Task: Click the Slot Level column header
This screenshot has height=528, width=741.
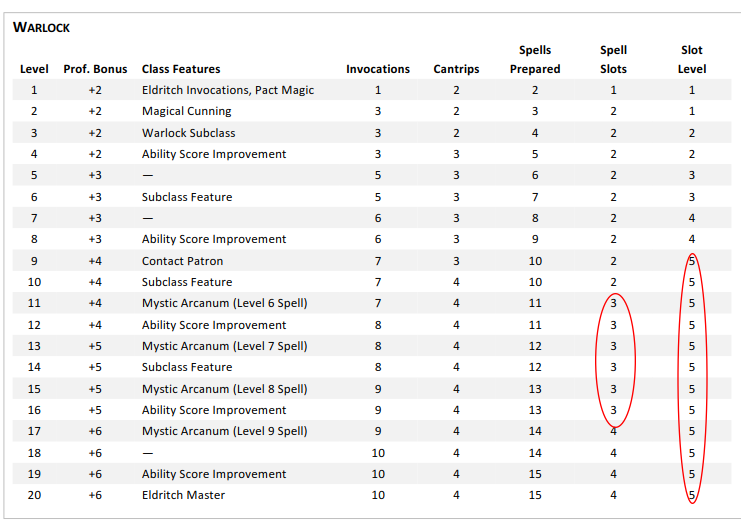Action: coord(692,60)
